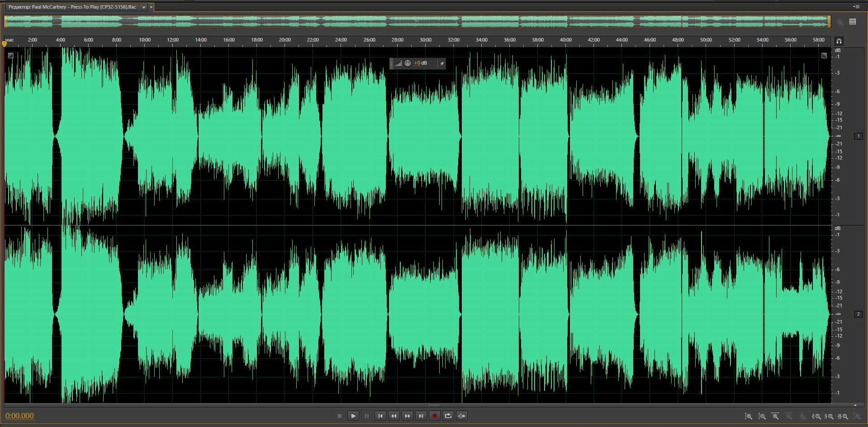Toggle loop playback in transport bar
The image size is (868, 427).
click(x=448, y=416)
